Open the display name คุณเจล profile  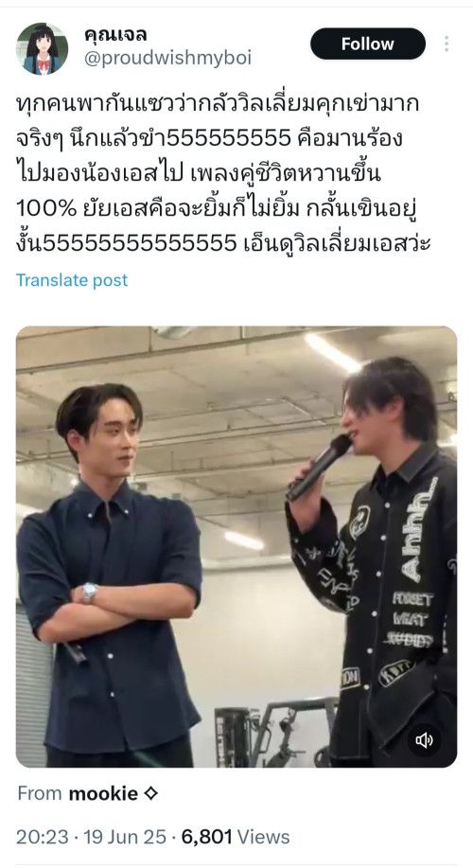(x=115, y=35)
